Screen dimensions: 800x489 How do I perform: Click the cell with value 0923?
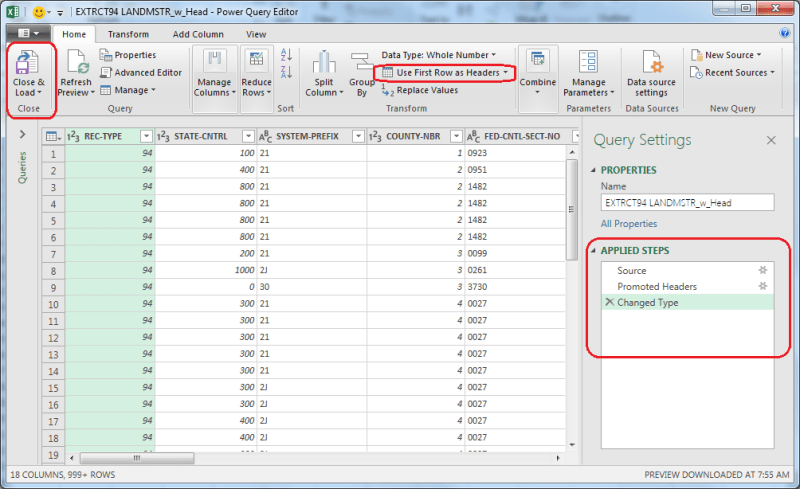click(515, 153)
